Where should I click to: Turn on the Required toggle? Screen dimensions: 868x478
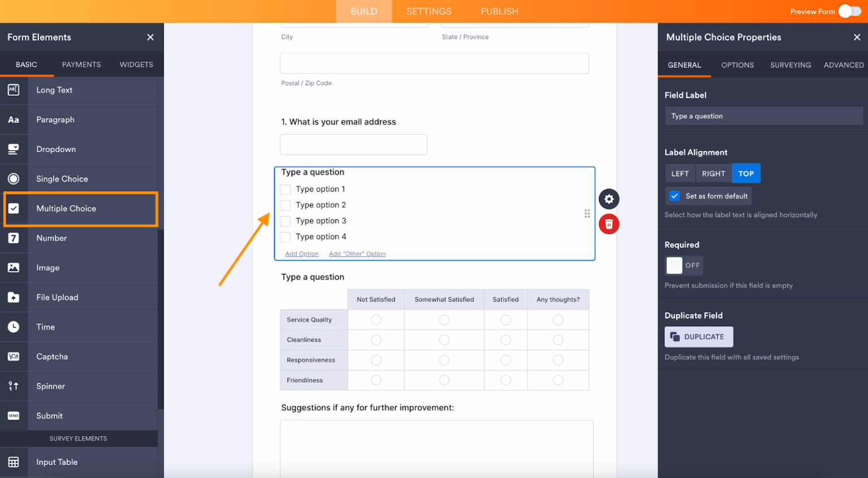coord(684,265)
